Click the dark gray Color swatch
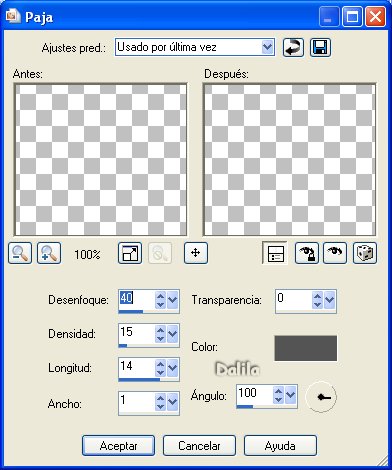 pos(306,348)
